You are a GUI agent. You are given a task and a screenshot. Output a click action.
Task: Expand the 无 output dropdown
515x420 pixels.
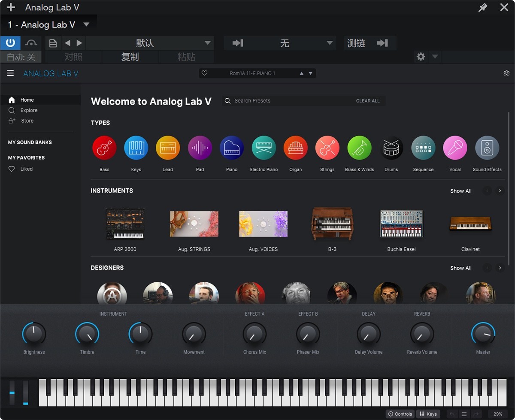pos(285,43)
